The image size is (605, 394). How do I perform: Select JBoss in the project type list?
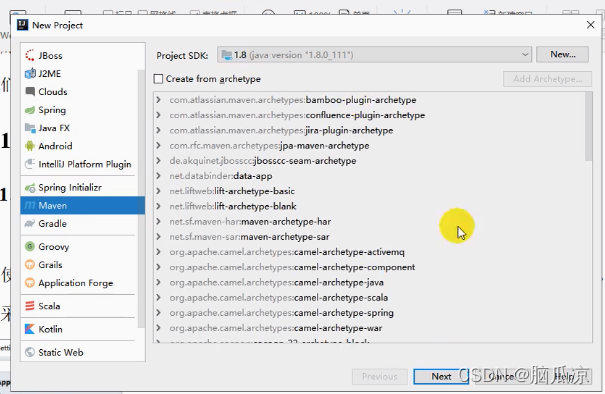tap(50, 56)
